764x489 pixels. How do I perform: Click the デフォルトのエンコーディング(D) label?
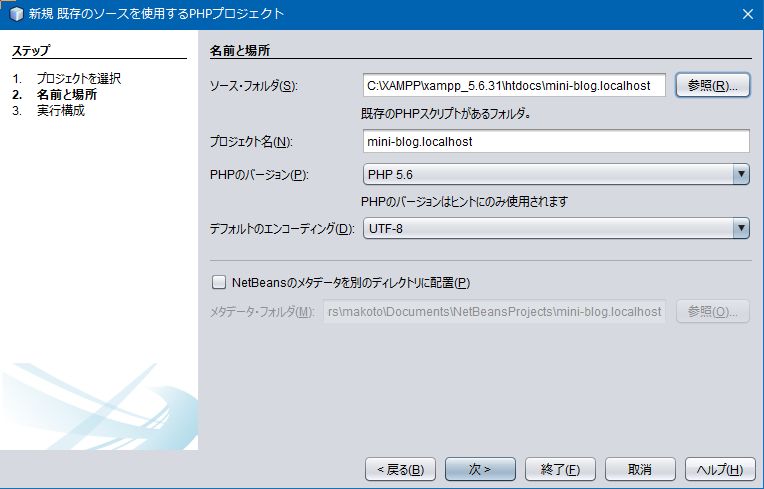click(282, 228)
